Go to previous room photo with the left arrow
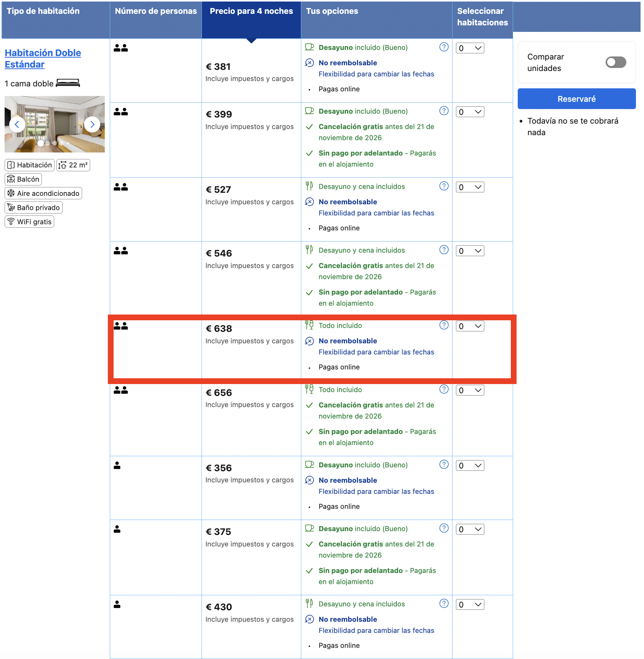 [x=17, y=124]
